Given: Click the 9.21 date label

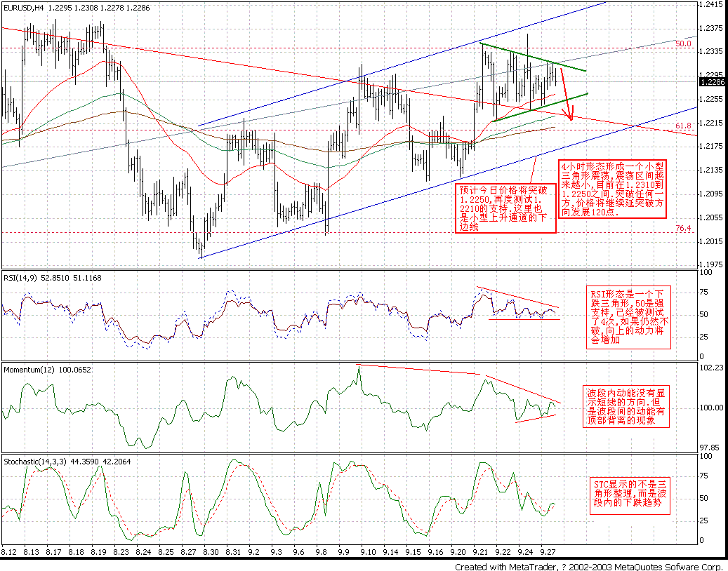Looking at the screenshot, I should (480, 551).
